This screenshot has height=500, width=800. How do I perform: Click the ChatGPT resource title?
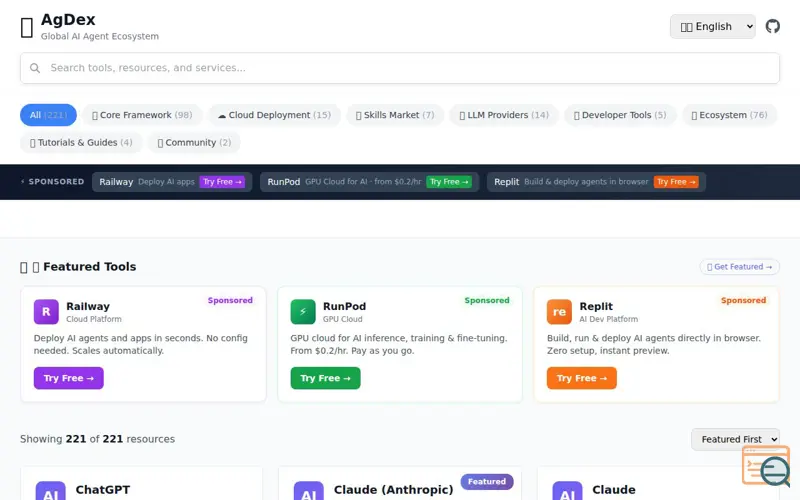point(103,490)
